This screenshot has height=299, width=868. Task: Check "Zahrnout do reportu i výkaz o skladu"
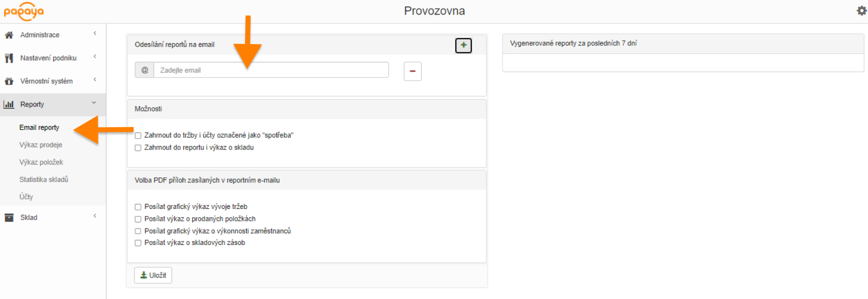click(x=138, y=148)
